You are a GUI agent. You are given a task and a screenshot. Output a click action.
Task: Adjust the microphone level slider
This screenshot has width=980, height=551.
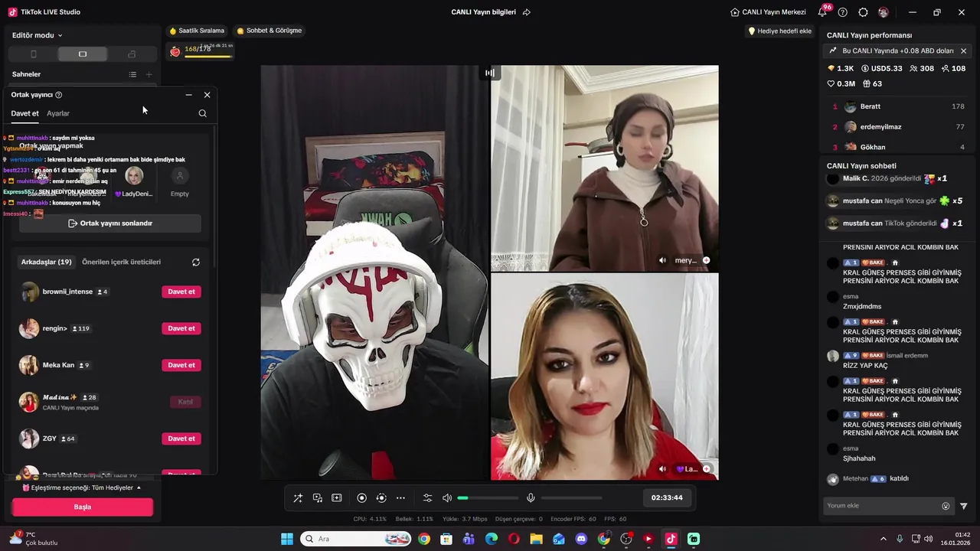[x=571, y=497]
